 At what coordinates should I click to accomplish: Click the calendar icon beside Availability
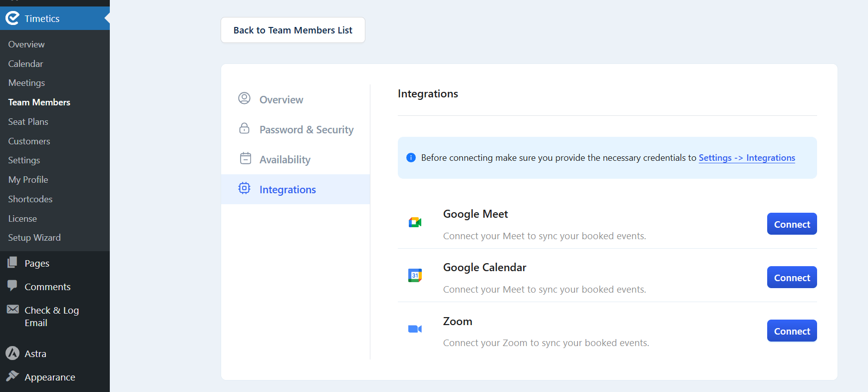[245, 158]
